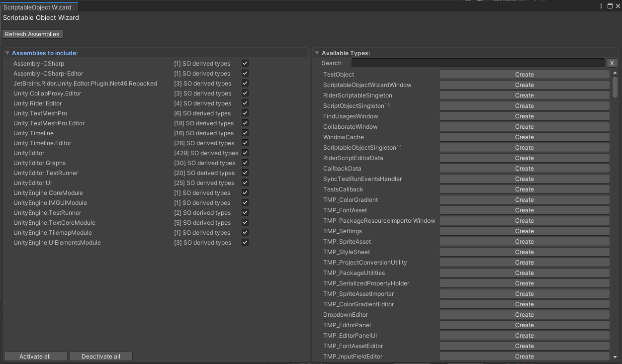This screenshot has height=364, width=622.
Task: Disable the UnityEditor.Graphs assembly
Action: (245, 163)
